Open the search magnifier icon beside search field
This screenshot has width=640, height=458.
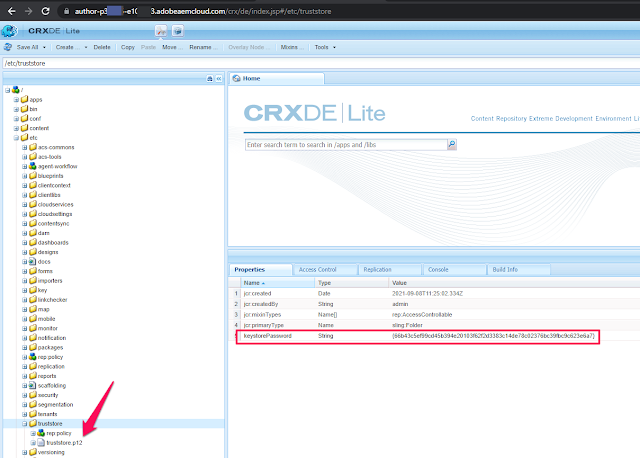[x=452, y=145]
